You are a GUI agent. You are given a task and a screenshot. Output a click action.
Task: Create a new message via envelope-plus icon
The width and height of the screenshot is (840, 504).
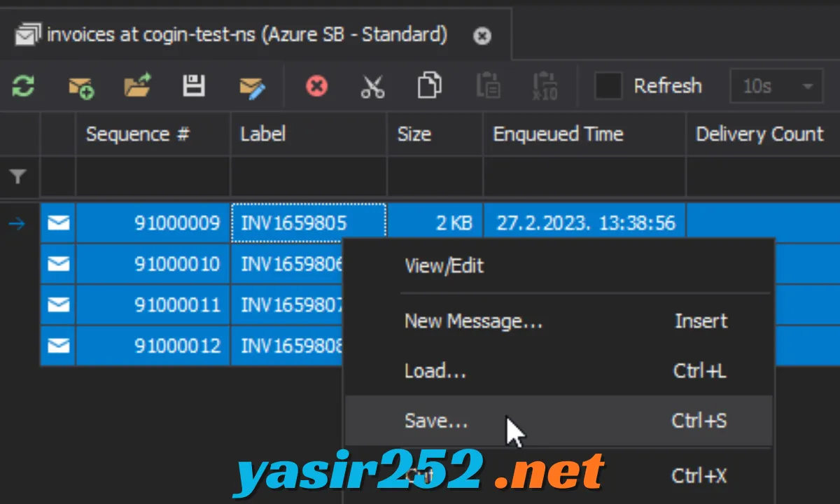click(81, 87)
